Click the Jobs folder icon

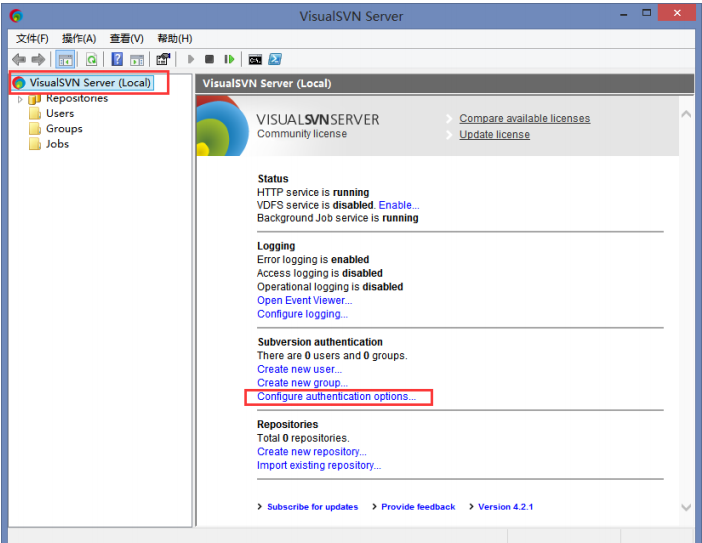tap(35, 144)
